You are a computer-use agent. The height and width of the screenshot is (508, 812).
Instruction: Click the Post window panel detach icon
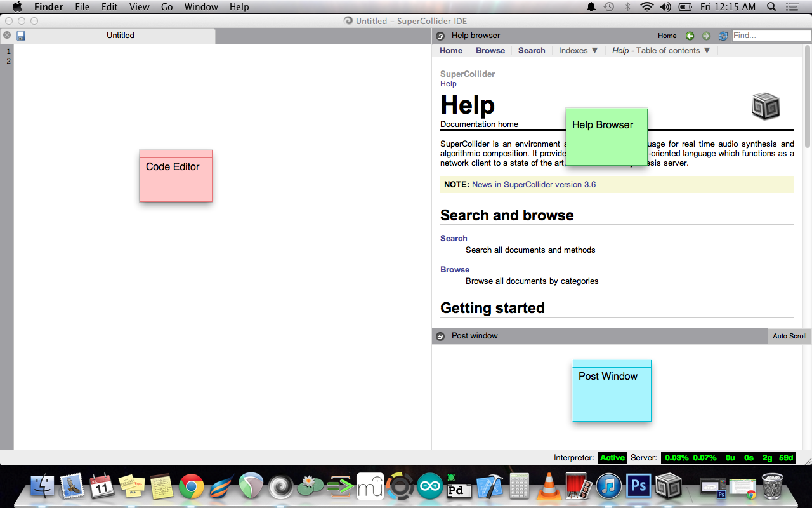(441, 336)
